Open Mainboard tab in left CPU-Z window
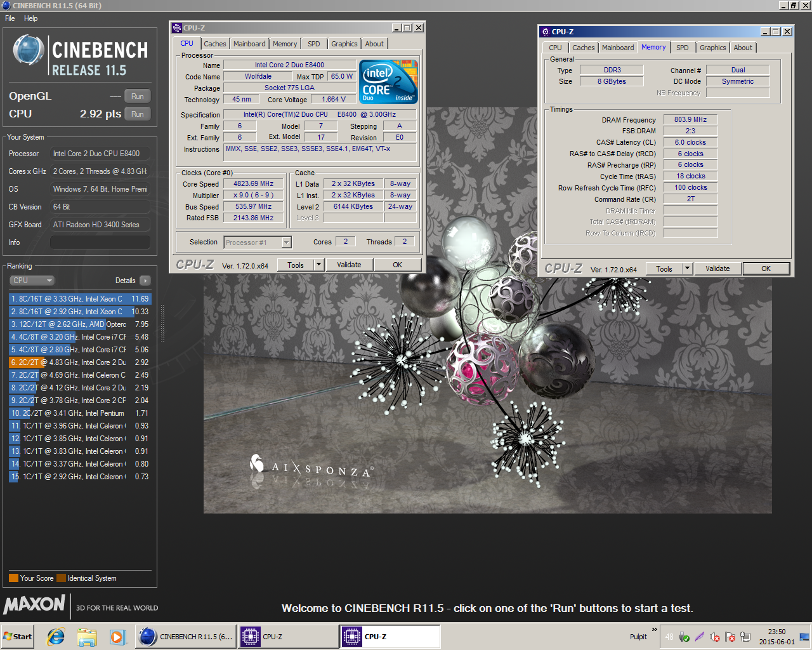Screen dimensions: 812x650 pyautogui.click(x=249, y=44)
